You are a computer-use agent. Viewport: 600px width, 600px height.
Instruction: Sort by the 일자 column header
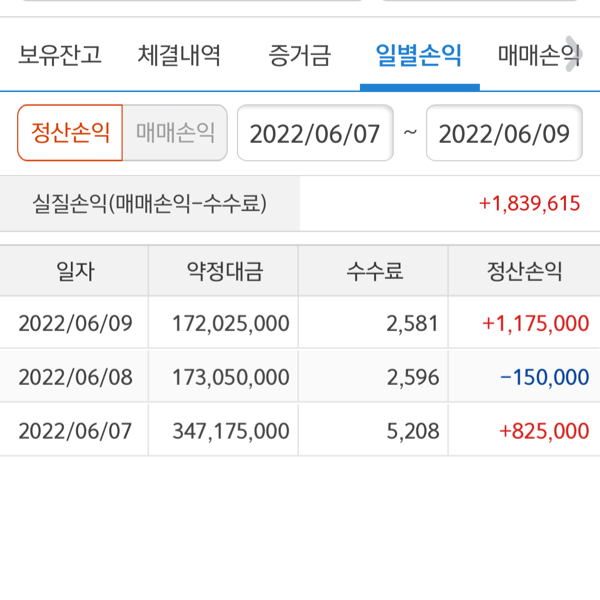tap(75, 271)
